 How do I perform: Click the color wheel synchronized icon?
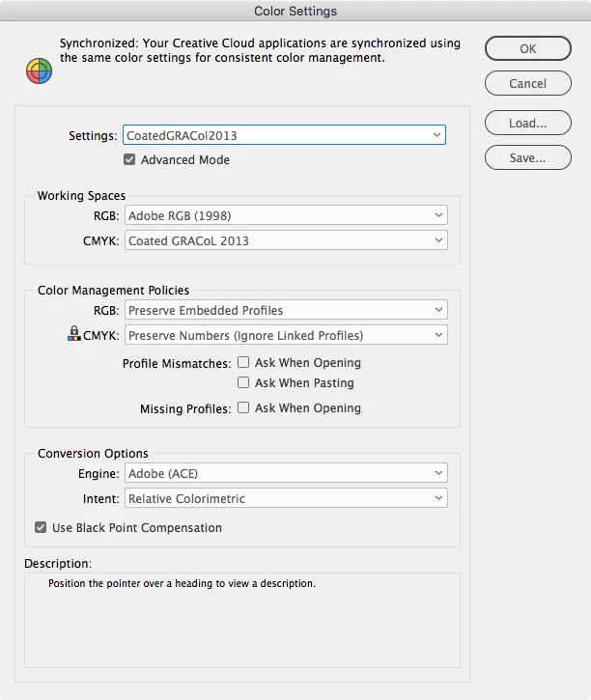coord(39,71)
